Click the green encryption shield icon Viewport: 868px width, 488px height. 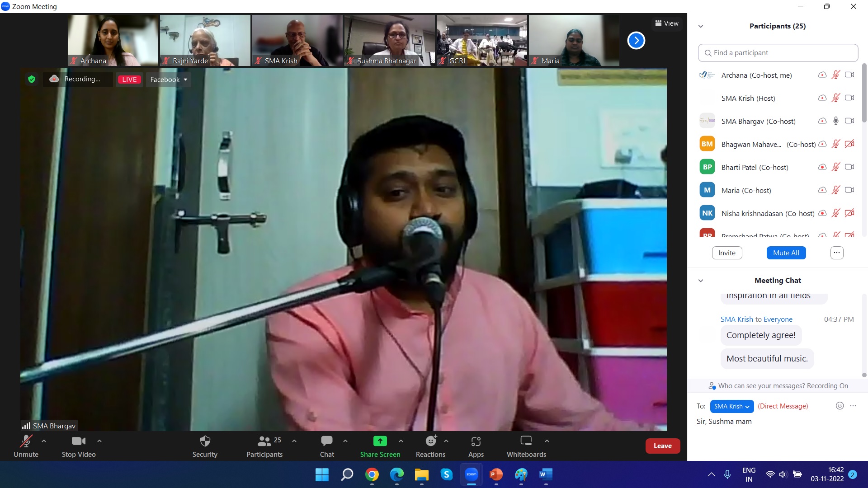pos(32,79)
